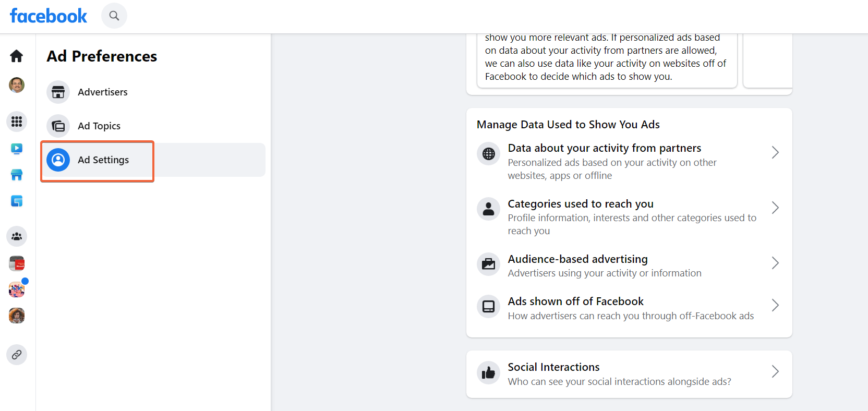
Task: Open the colorful shortcut with notification dot
Action: (17, 289)
